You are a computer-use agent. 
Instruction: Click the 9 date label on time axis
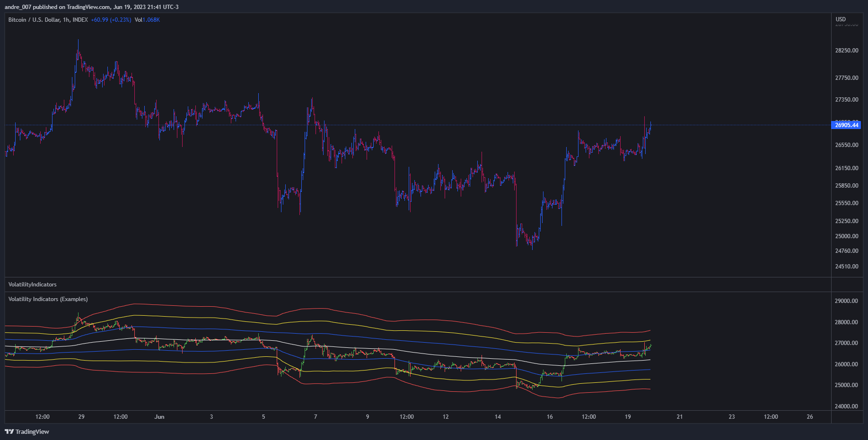(x=368, y=417)
